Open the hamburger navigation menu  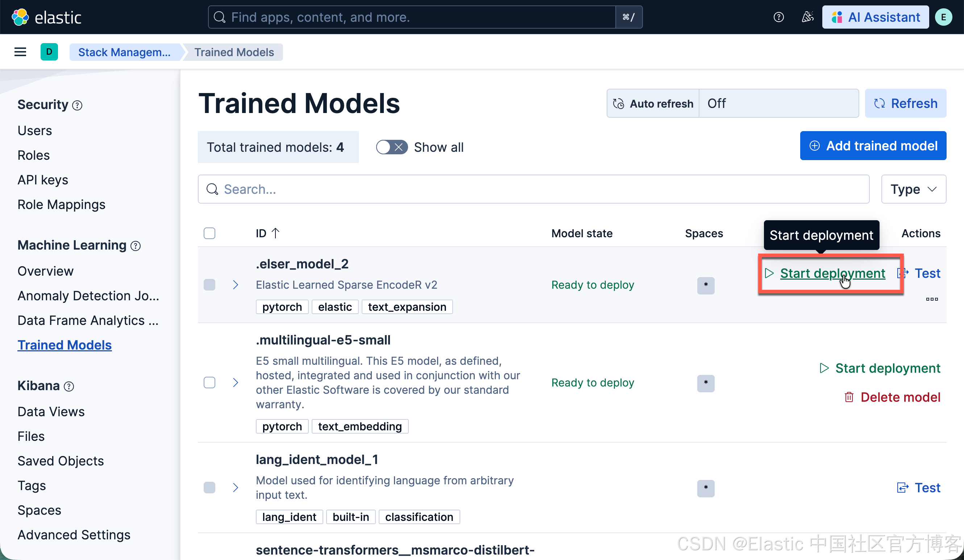(20, 52)
